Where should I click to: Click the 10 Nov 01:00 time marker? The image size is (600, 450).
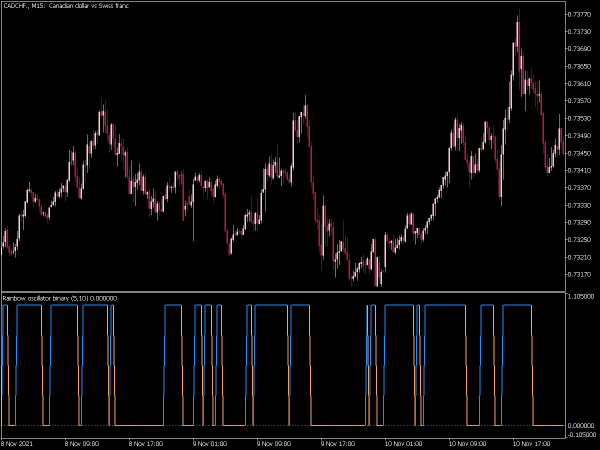coord(403,444)
